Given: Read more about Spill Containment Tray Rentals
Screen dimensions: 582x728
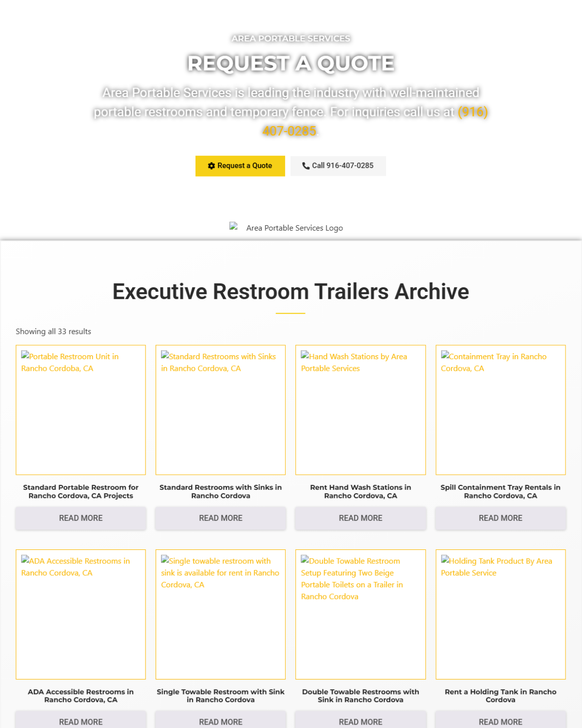Looking at the screenshot, I should [x=501, y=518].
